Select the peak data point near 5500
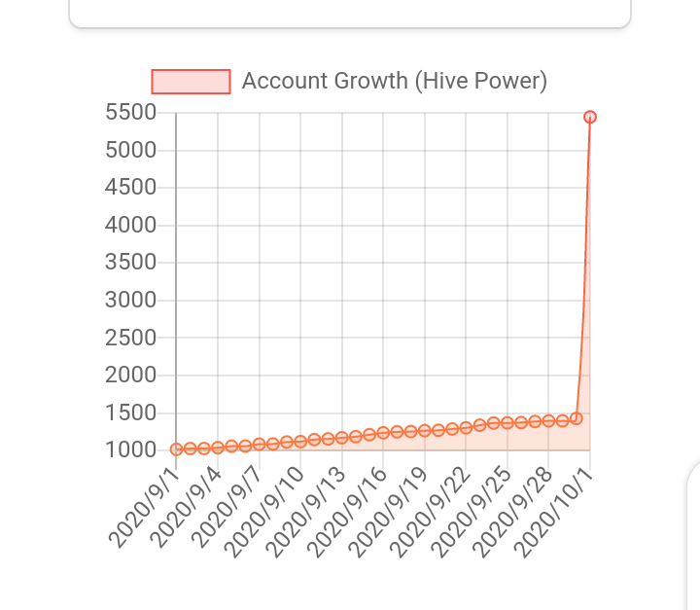Viewport: 700px width, 610px height. pos(590,117)
